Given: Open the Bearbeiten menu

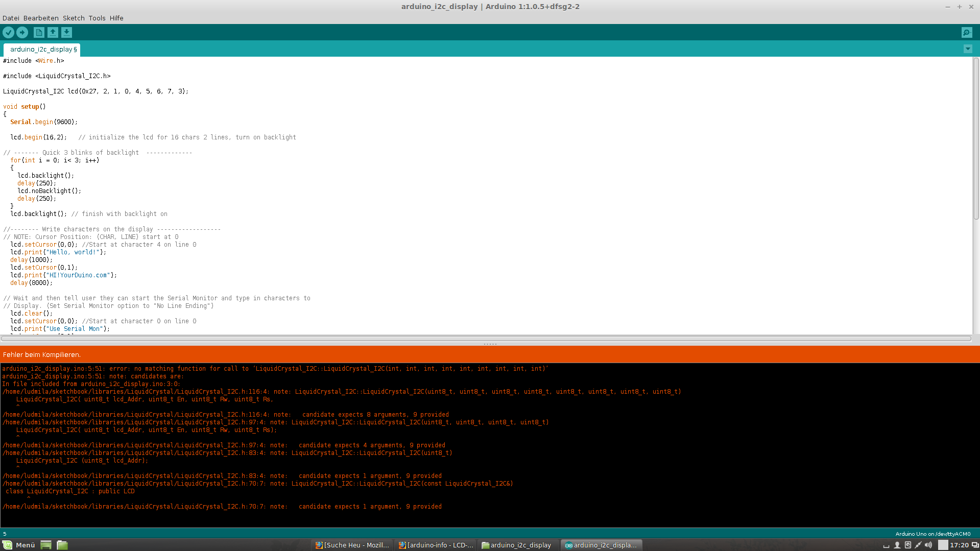Looking at the screenshot, I should click(41, 18).
